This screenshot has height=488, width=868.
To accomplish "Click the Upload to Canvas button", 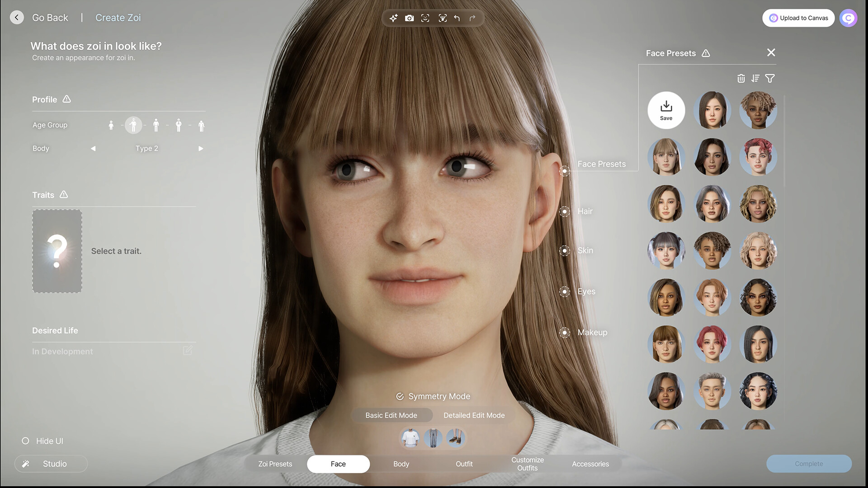I will (x=799, y=18).
